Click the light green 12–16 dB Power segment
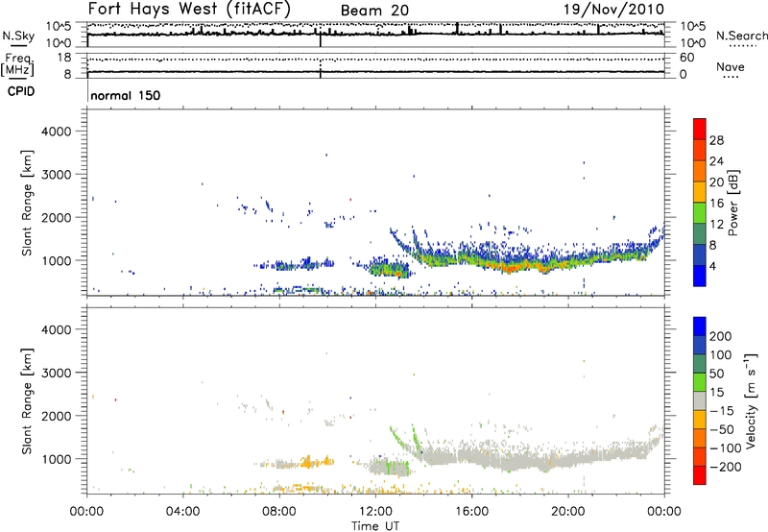 (x=700, y=212)
